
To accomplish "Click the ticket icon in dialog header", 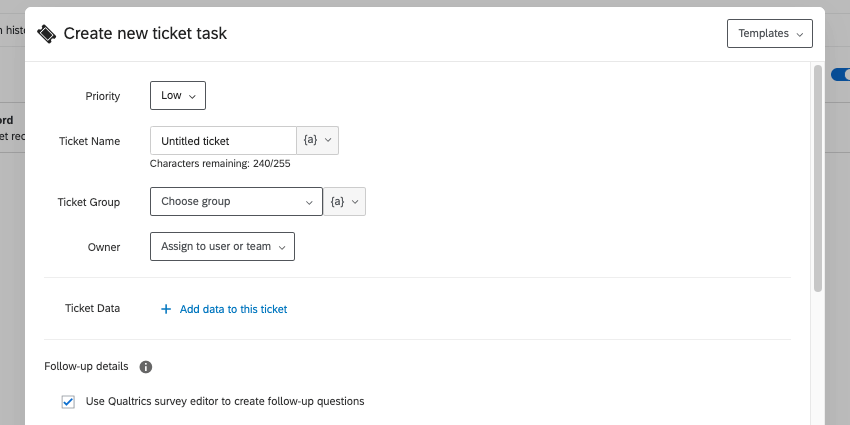I will [x=46, y=33].
